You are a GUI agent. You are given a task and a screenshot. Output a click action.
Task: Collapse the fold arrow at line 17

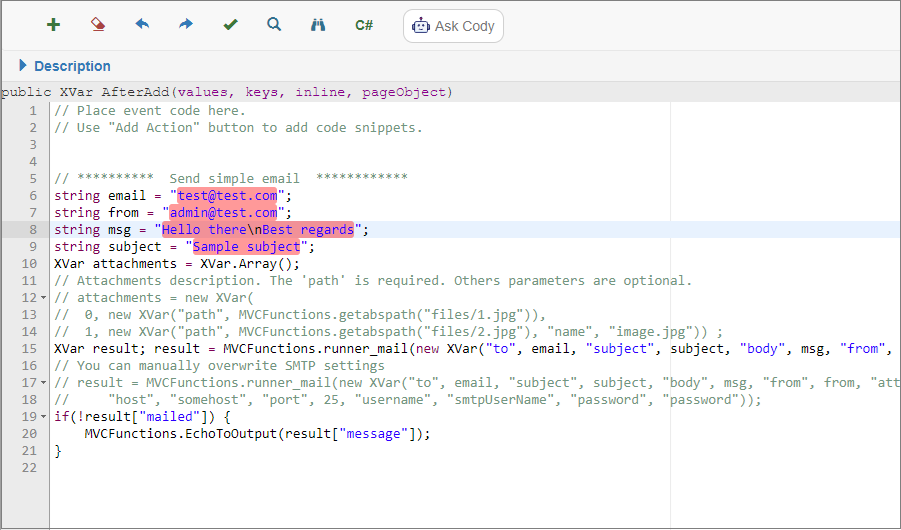pyautogui.click(x=44, y=383)
